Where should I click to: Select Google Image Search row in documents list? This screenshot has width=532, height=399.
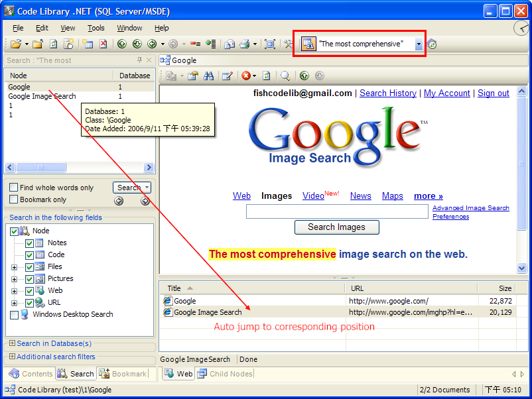(x=338, y=312)
